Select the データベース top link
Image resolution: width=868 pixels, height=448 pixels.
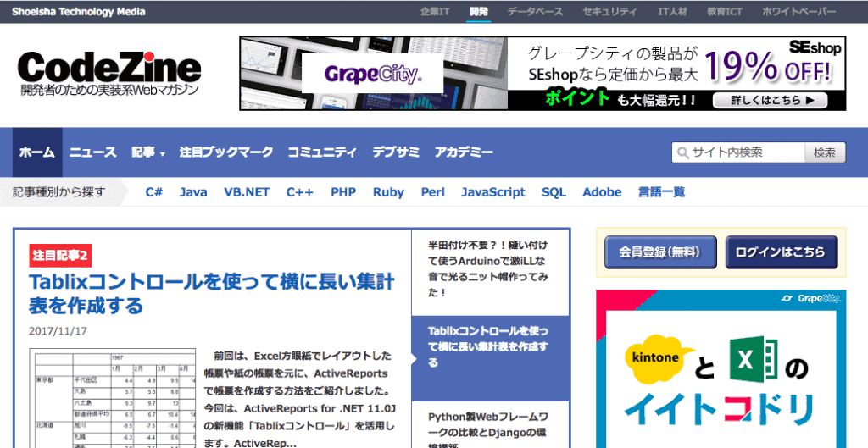(x=535, y=12)
